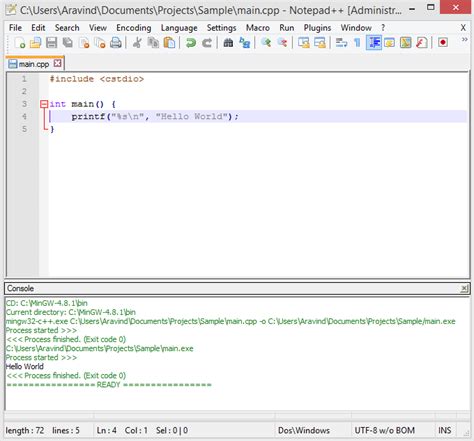The width and height of the screenshot is (474, 441).
Task: Click the #include <cstdio> line
Action: [x=97, y=79]
